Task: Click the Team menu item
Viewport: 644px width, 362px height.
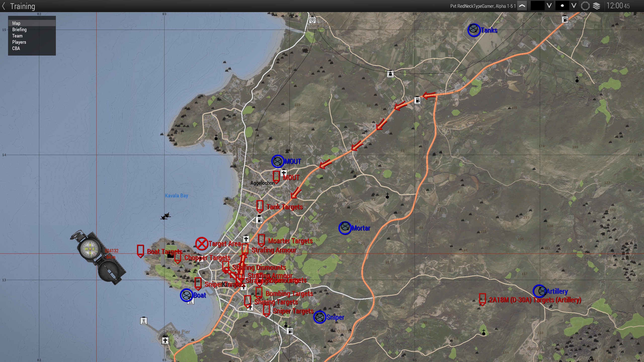Action: point(17,36)
